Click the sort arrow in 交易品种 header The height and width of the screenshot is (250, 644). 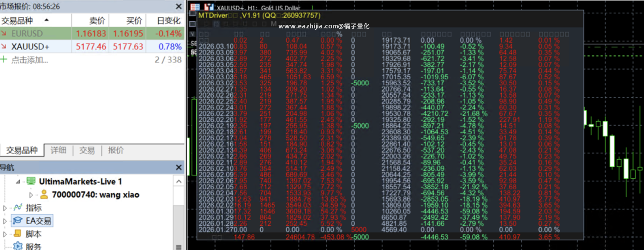click(x=47, y=20)
